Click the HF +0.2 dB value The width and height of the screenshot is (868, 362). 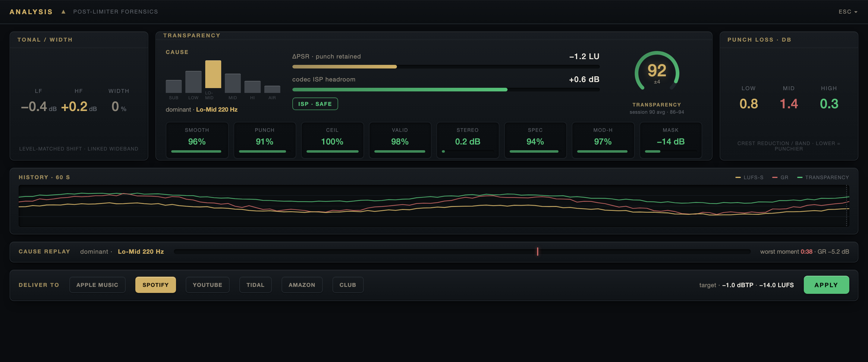(79, 106)
